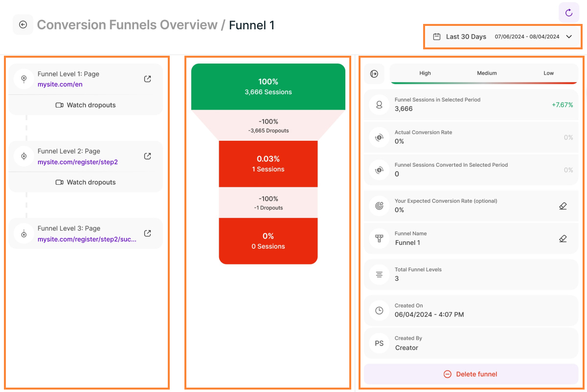Click the -1 Dropouts funnel section
The width and height of the screenshot is (587, 392).
pyautogui.click(x=268, y=203)
